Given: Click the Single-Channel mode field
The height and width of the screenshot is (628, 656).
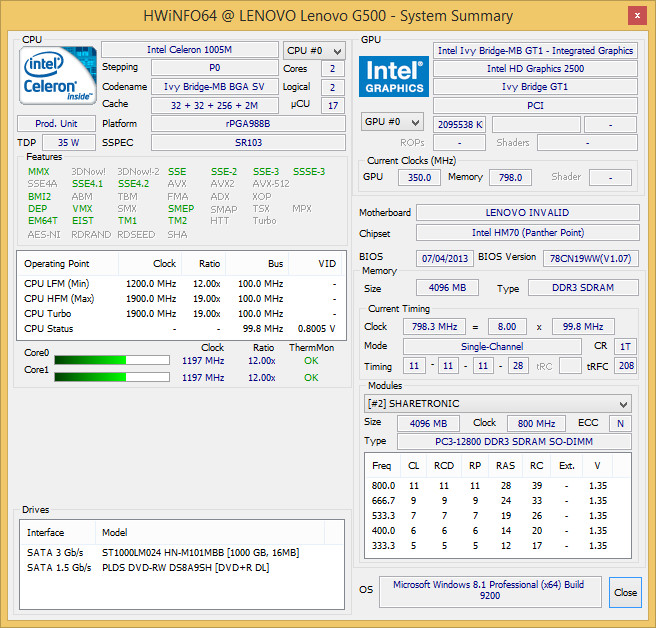Looking at the screenshot, I should [492, 346].
